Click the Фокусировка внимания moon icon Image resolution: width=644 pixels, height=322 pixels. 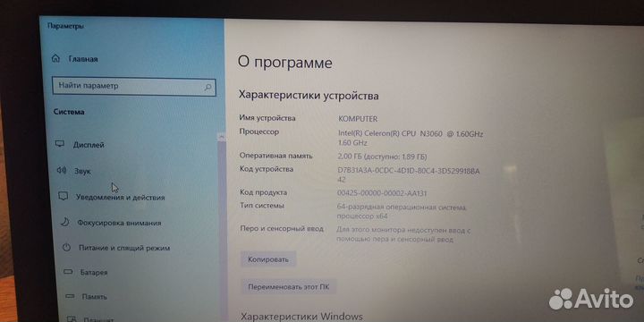(x=65, y=222)
